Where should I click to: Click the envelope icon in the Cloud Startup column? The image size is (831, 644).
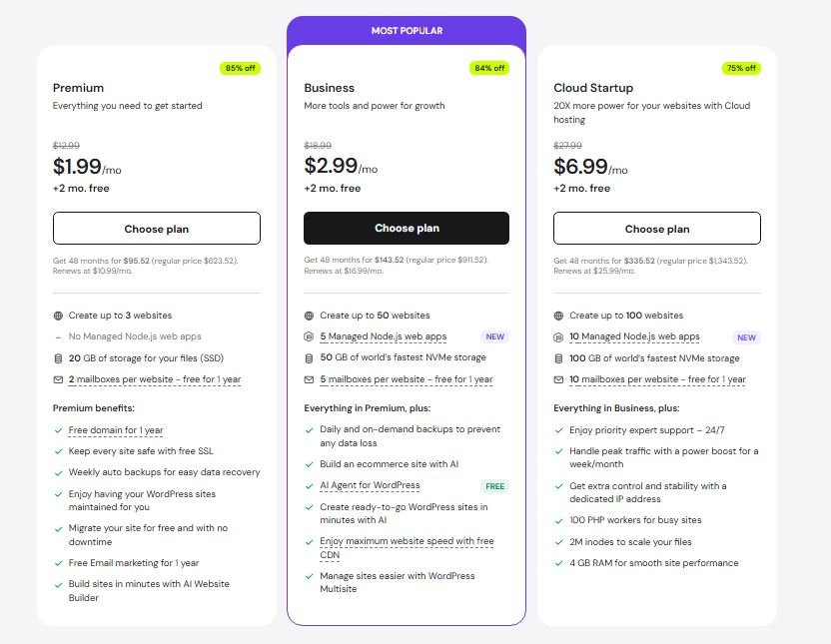click(559, 379)
